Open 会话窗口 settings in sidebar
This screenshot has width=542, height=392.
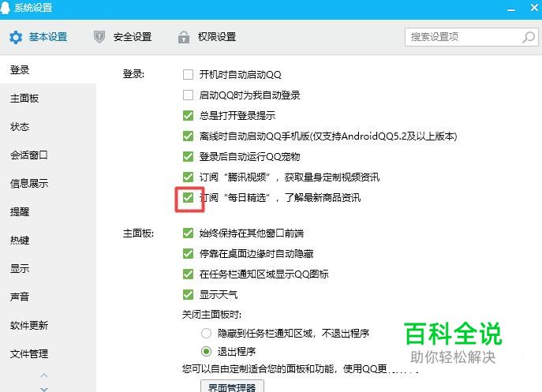coord(48,155)
